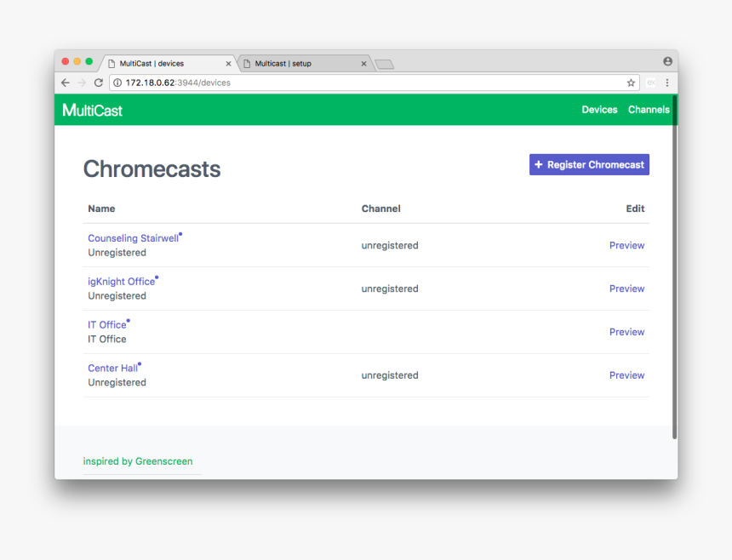The height and width of the screenshot is (560, 732).
Task: Click the Chrome user profile icon
Action: click(667, 61)
